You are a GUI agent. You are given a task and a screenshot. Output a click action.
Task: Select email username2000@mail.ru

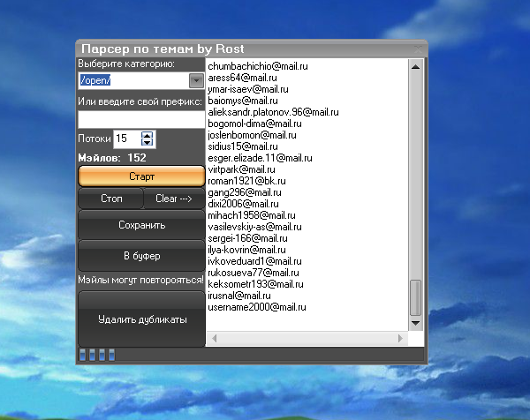[x=257, y=307]
